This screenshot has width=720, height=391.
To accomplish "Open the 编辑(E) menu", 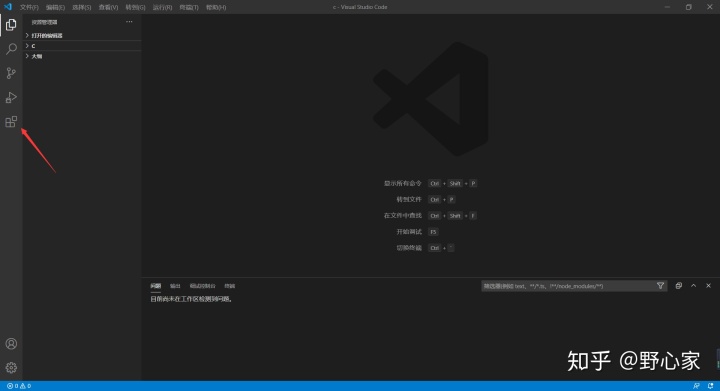I will (x=55, y=7).
